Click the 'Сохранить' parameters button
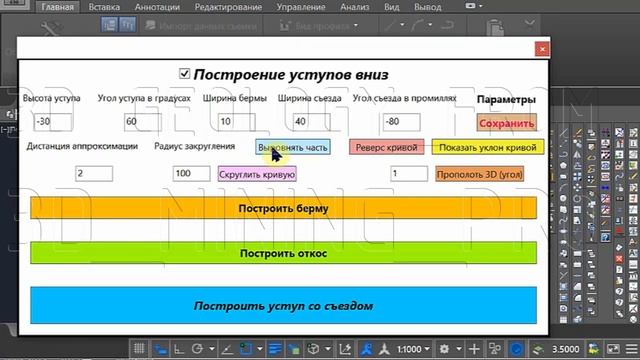 click(x=507, y=123)
